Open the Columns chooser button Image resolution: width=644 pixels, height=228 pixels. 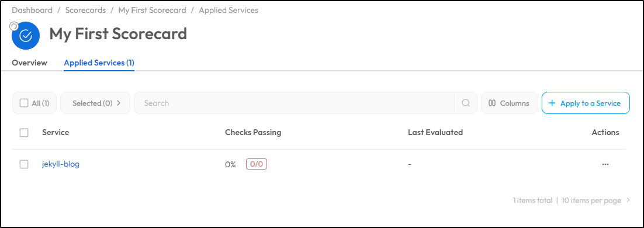click(x=509, y=103)
